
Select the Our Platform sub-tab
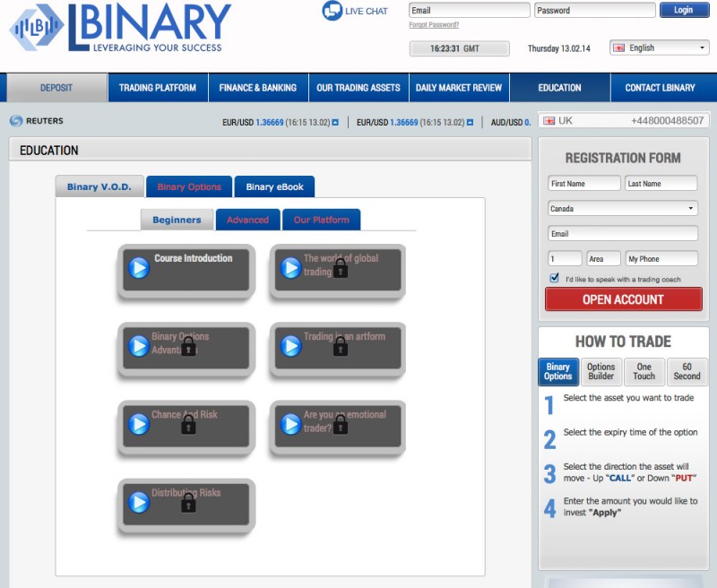click(322, 220)
